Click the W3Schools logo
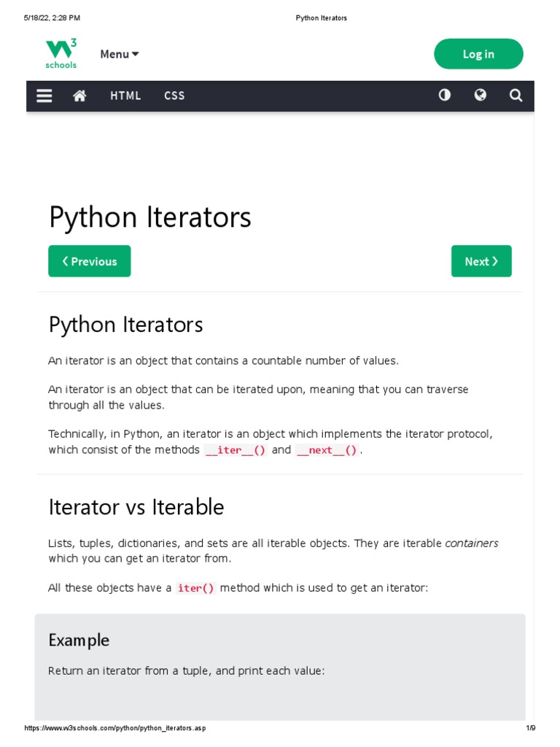The height and width of the screenshot is (747, 560). coord(61,54)
